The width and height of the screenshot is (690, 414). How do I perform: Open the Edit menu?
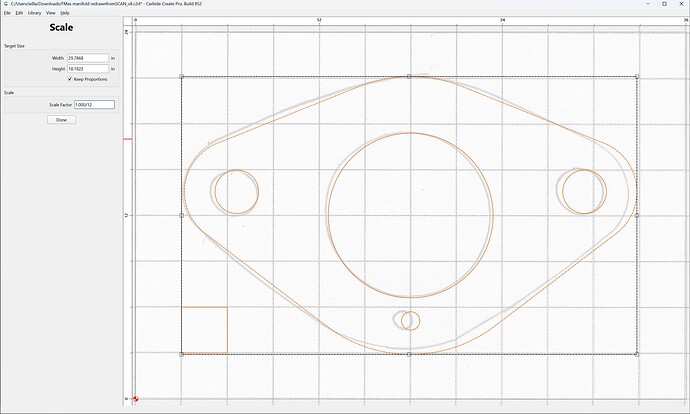click(x=19, y=13)
